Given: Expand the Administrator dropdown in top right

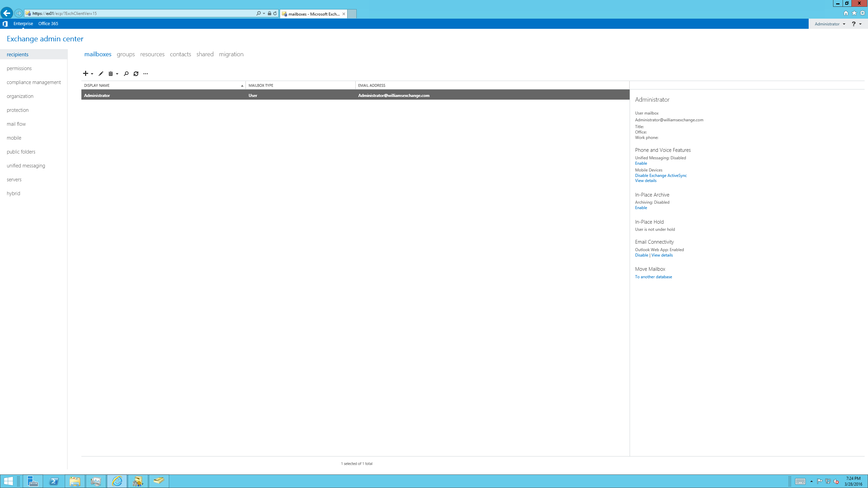Looking at the screenshot, I should [844, 24].
